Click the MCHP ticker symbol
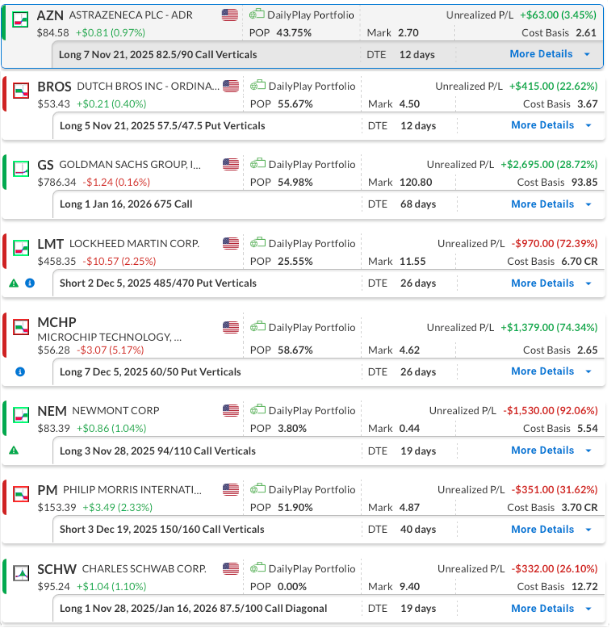This screenshot has height=628, width=612. pyautogui.click(x=59, y=323)
